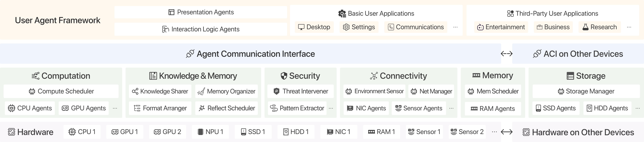The height and width of the screenshot is (142, 644).
Task: Click the NPU 1 hardware chip
Action: point(210,132)
